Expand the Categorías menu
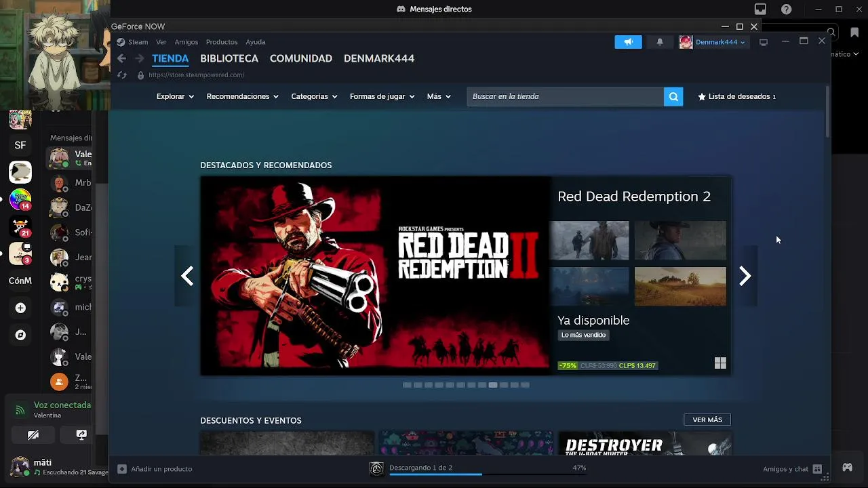The image size is (868, 488). click(314, 96)
